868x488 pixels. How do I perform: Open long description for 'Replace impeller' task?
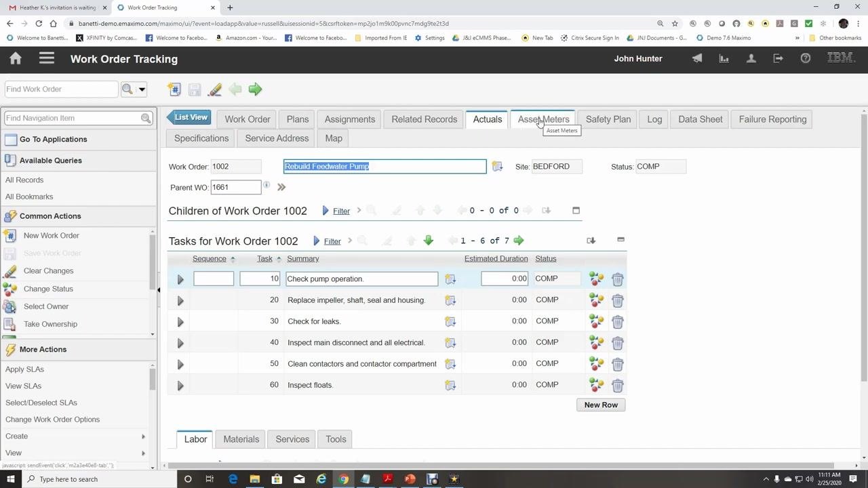coord(450,300)
